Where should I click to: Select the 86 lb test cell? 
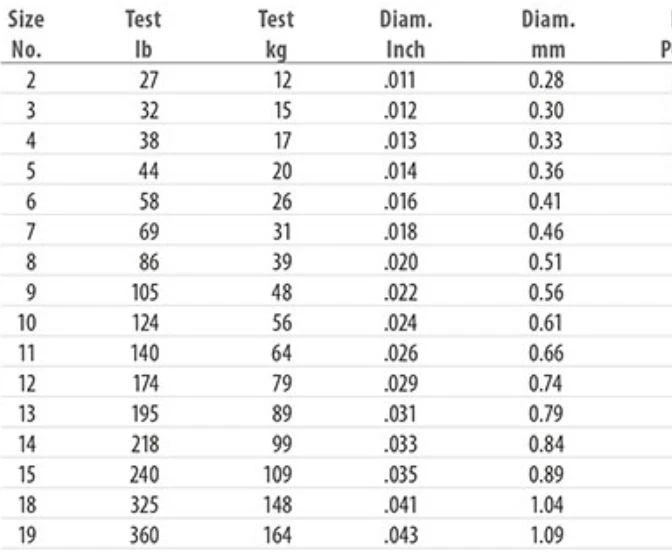tap(149, 262)
